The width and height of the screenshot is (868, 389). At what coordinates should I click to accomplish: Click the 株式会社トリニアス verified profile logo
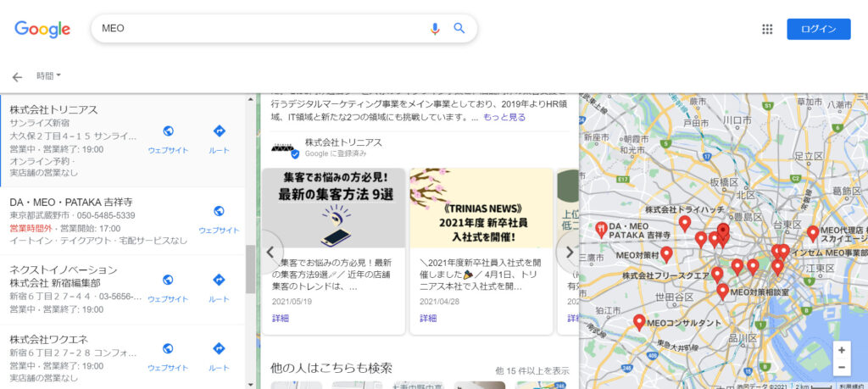click(x=285, y=148)
